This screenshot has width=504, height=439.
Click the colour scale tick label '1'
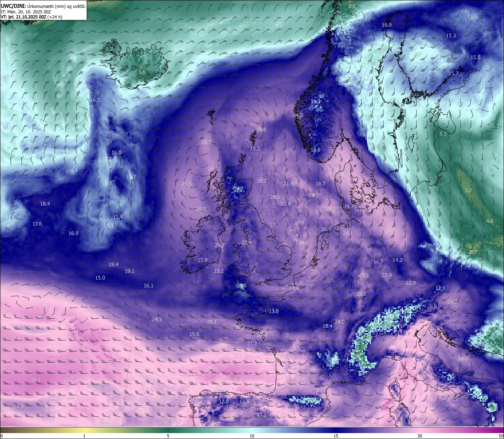pyautogui.click(x=84, y=436)
